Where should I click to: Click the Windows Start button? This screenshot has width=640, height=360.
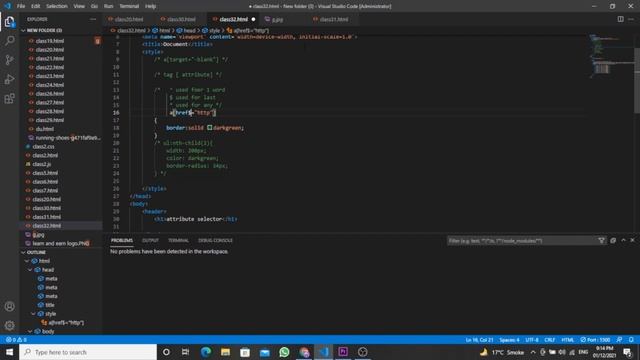click(9, 352)
